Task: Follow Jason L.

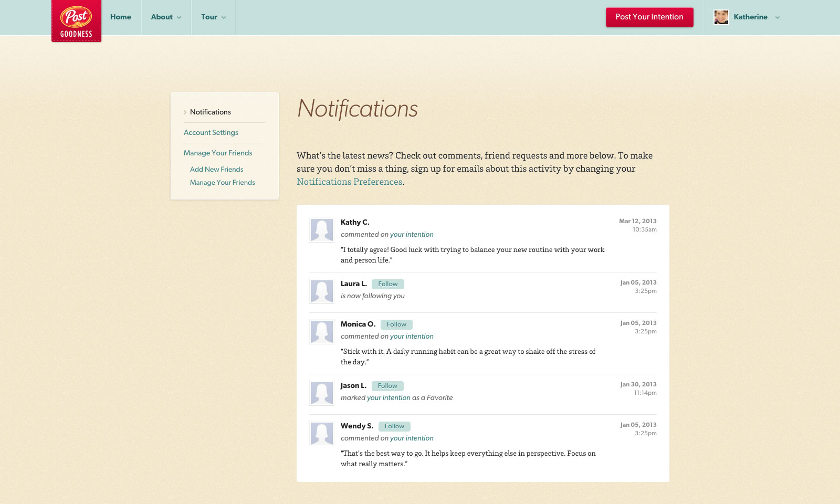Action: pyautogui.click(x=387, y=386)
